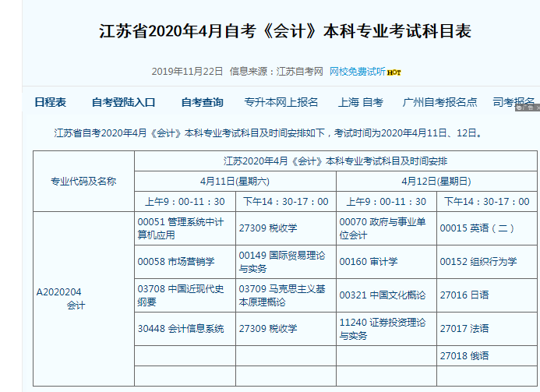
Task: Click April 11 afternoon slot 下午14:30-17:00
Action: coord(286,202)
